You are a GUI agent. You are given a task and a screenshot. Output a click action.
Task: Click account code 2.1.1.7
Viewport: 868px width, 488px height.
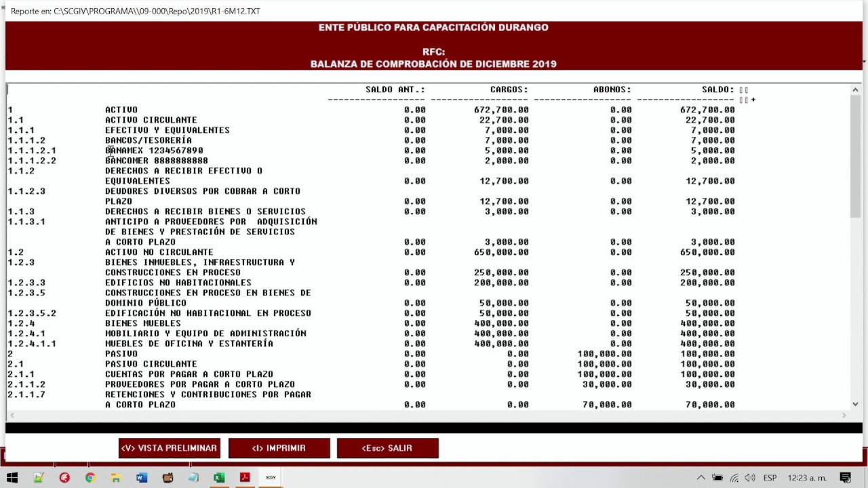(26, 394)
